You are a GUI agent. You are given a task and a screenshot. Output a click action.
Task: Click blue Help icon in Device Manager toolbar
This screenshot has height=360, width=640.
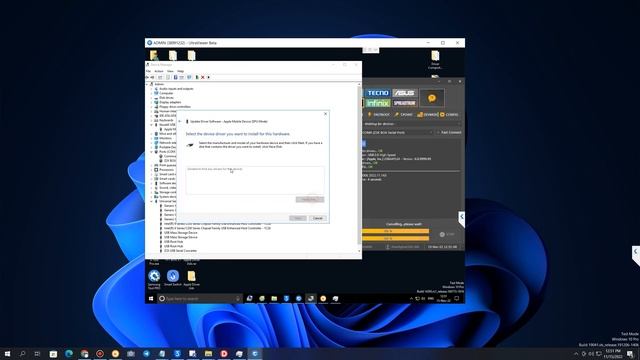pyautogui.click(x=176, y=77)
